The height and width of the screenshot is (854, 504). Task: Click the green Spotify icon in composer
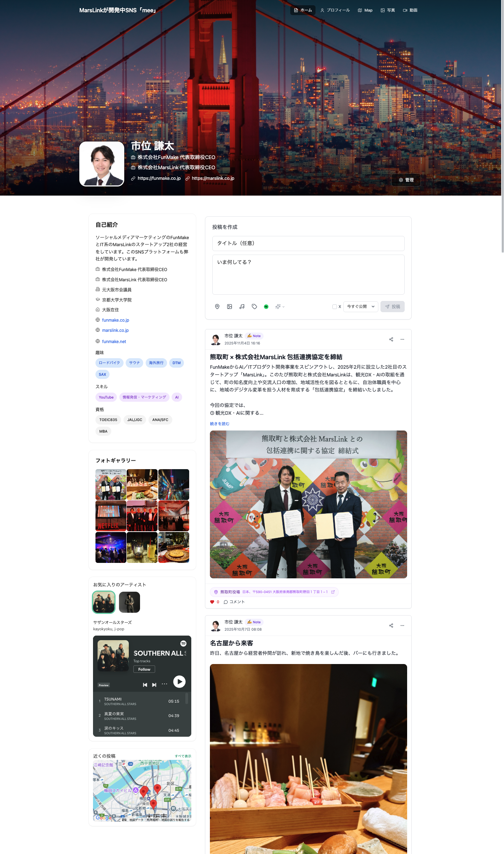coord(266,307)
